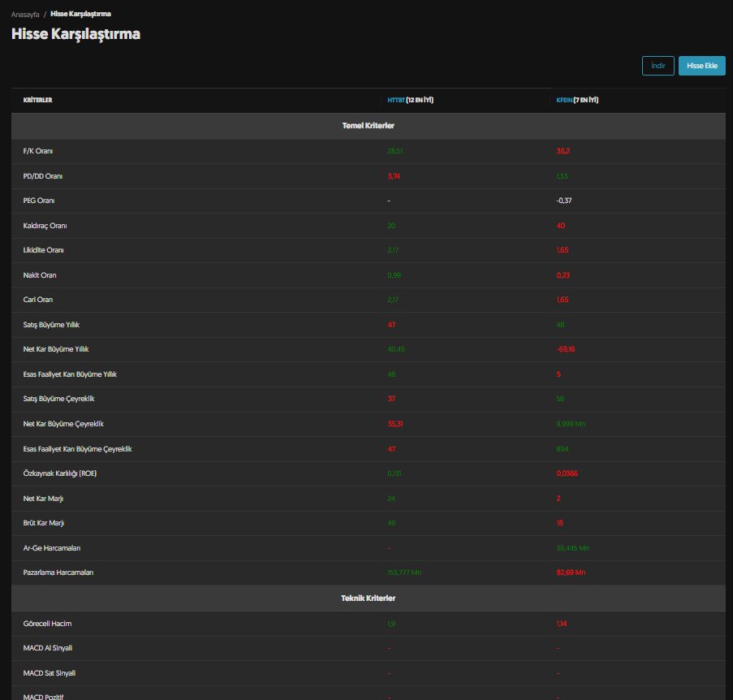Viewport: 733px width, 700px height.
Task: Select the MACD Sat Sinyali label
Action: [x=50, y=673]
